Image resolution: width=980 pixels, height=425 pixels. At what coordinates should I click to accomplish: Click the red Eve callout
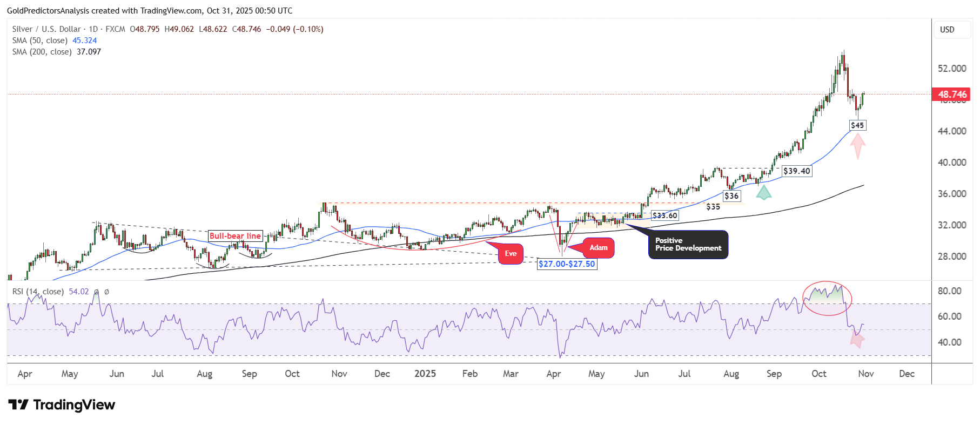click(x=511, y=254)
